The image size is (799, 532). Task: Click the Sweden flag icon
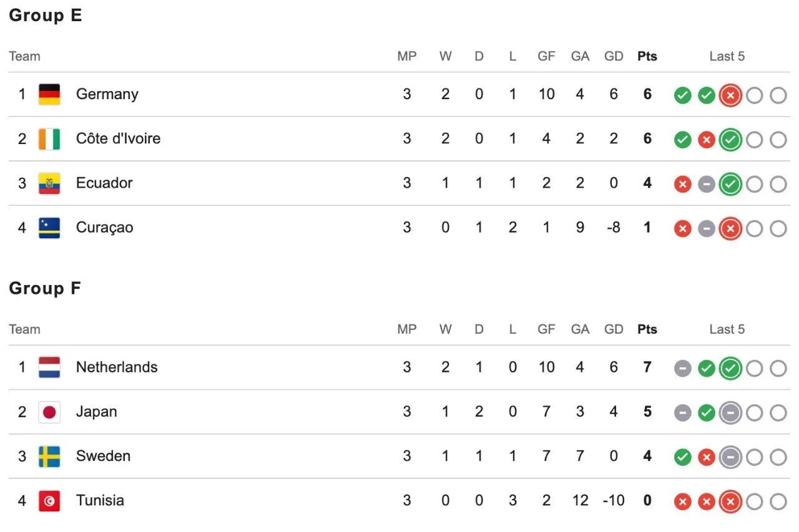(49, 456)
